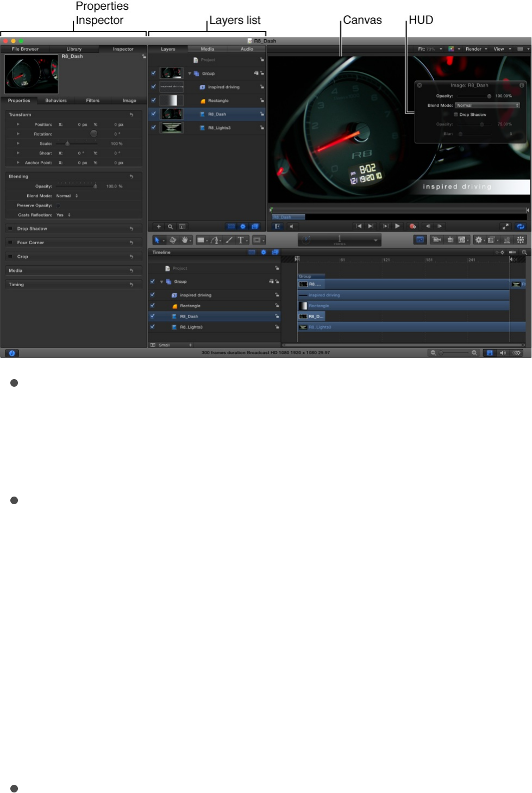This screenshot has width=532, height=793.
Task: Reset Transform parameters arrow
Action: point(131,115)
